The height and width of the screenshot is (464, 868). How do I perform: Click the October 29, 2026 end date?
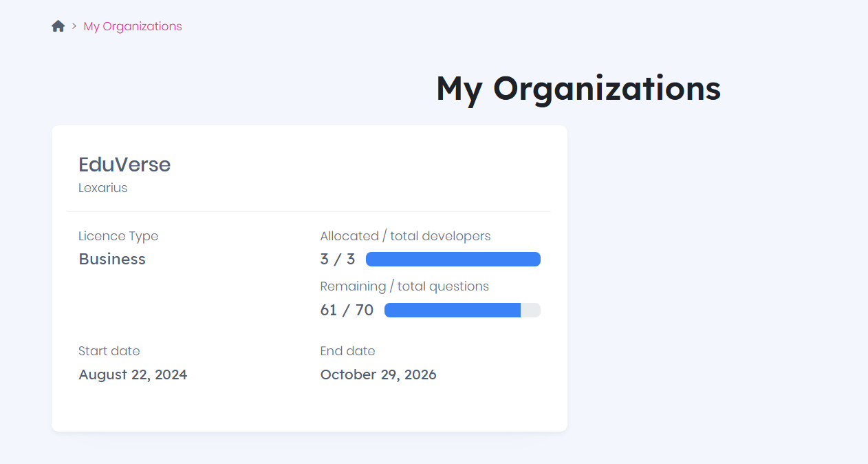pyautogui.click(x=378, y=375)
